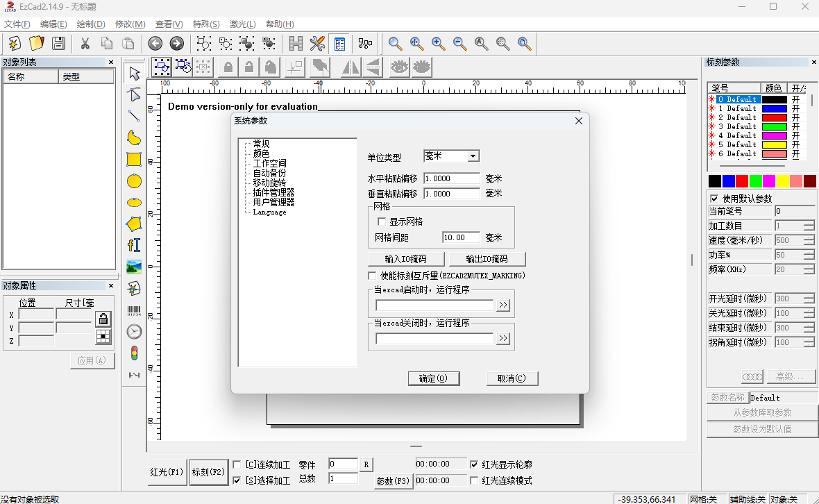Toggle 使能标刻互斥量 checkbox
Image resolution: width=819 pixels, height=504 pixels.
[372, 275]
